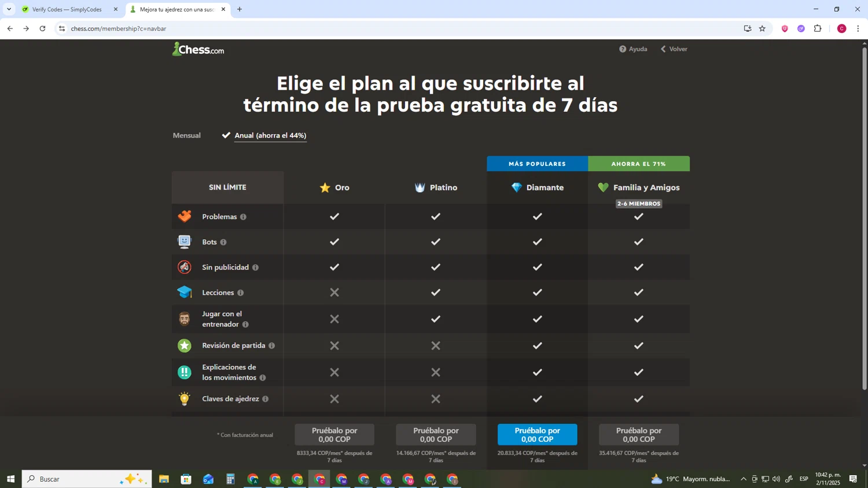Open the taskbar clock and date
Screen dimensions: 868x488
pos(827,479)
